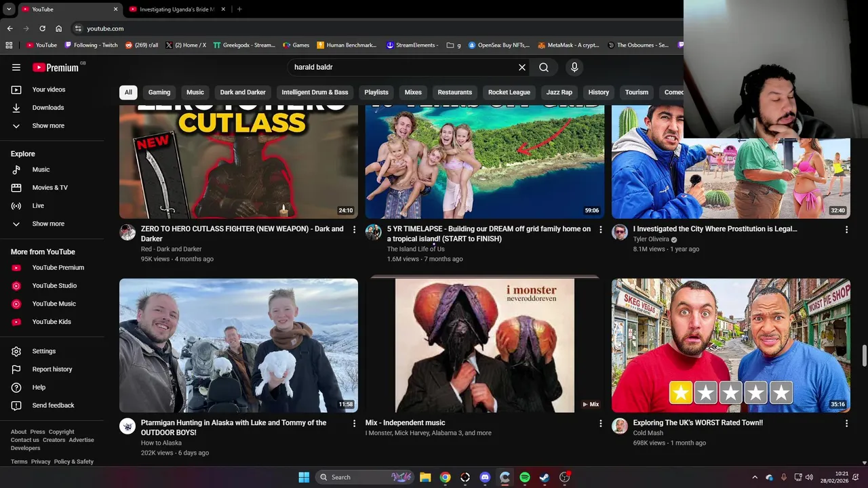Click The Island Life of Us channel avatar
This screenshot has width=868, height=488.
[374, 232]
